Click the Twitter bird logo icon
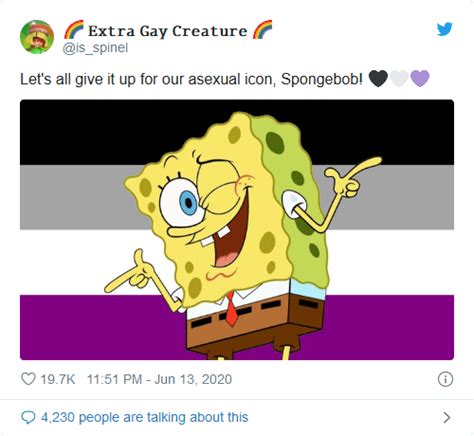474x436 pixels. pyautogui.click(x=445, y=29)
